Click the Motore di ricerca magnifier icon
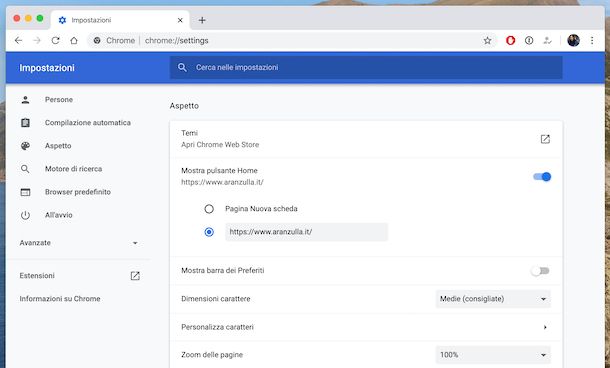610x368 pixels. click(x=25, y=169)
